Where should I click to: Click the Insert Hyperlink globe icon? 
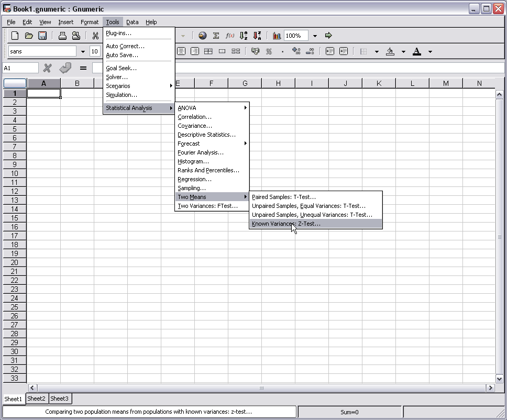(203, 36)
